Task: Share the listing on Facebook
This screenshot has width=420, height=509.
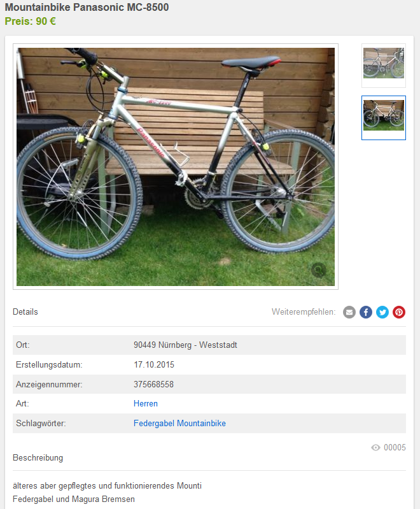Action: (366, 312)
